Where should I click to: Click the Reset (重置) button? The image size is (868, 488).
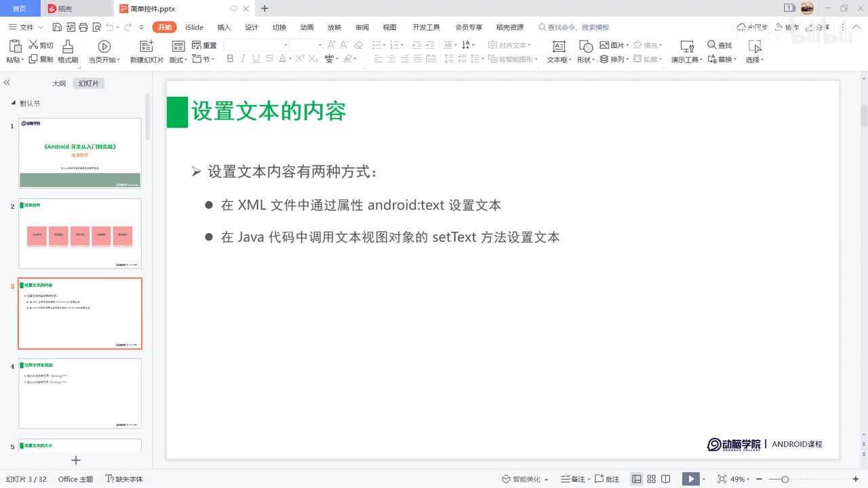pos(204,45)
